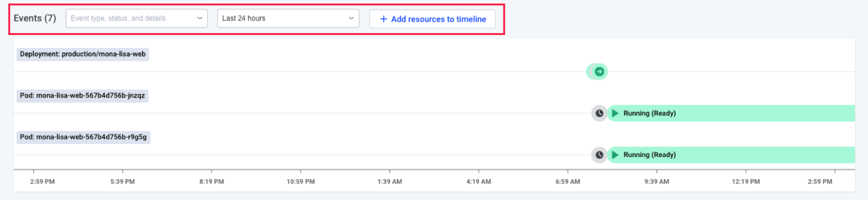This screenshot has height=200, width=868.
Task: Click the clock icon on r9g5g pod row
Action: click(x=599, y=155)
